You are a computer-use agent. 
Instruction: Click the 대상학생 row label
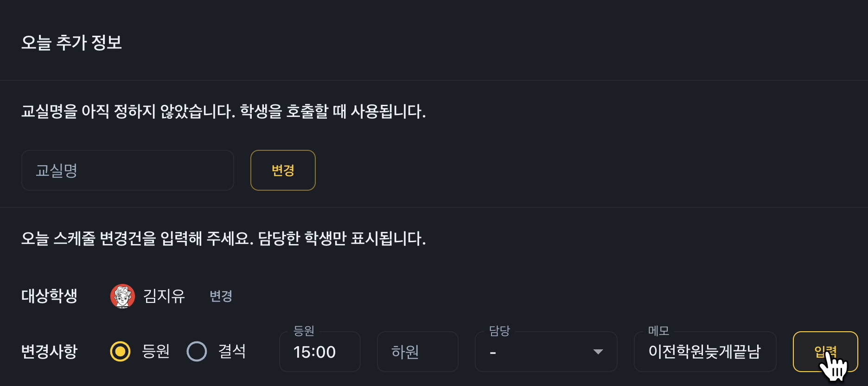pyautogui.click(x=49, y=296)
